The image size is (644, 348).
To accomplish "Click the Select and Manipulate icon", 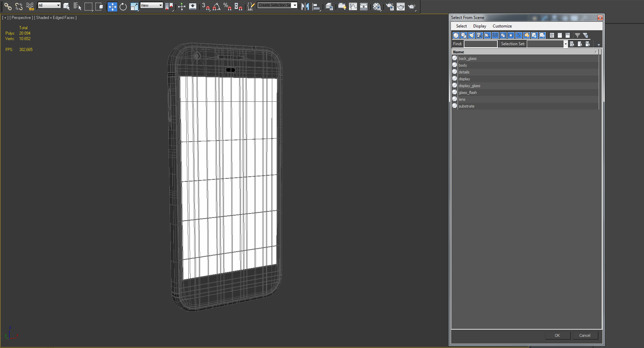I will click(x=182, y=7).
